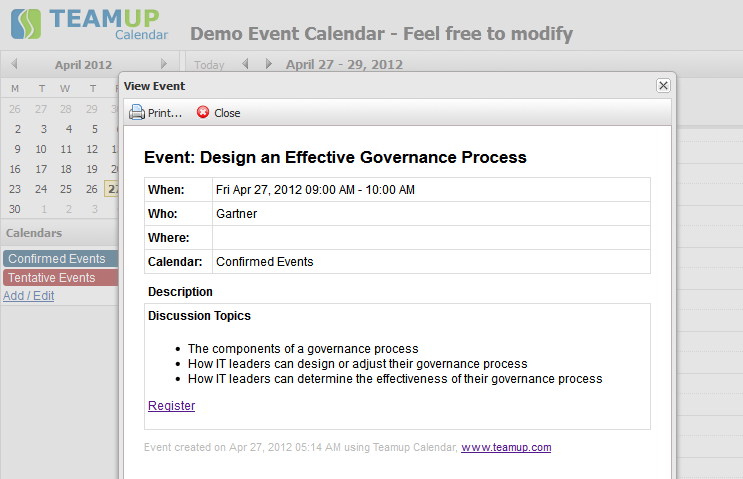Screen dimensions: 743x479
Task: Select April 16 in mini calendar
Action: tap(15, 169)
